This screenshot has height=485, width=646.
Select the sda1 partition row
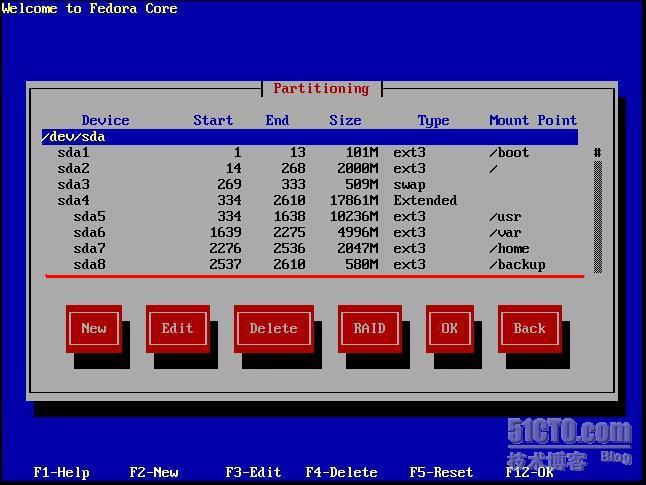coord(309,153)
